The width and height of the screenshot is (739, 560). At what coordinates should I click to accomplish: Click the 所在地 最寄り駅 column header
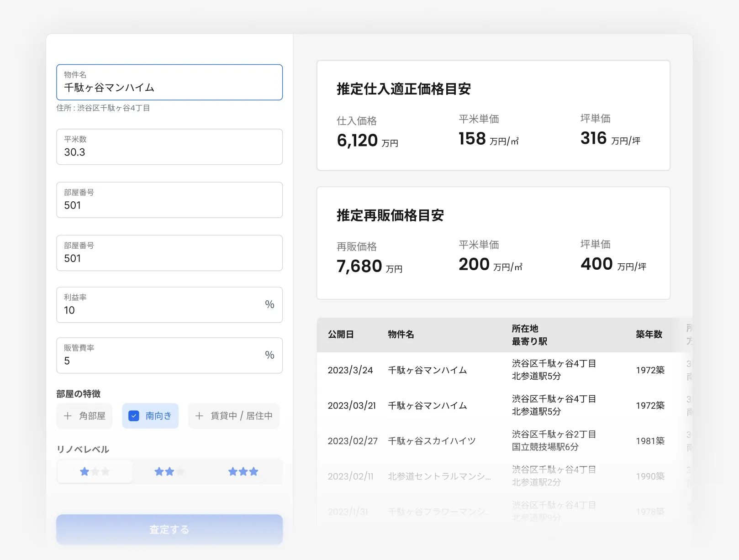(529, 335)
